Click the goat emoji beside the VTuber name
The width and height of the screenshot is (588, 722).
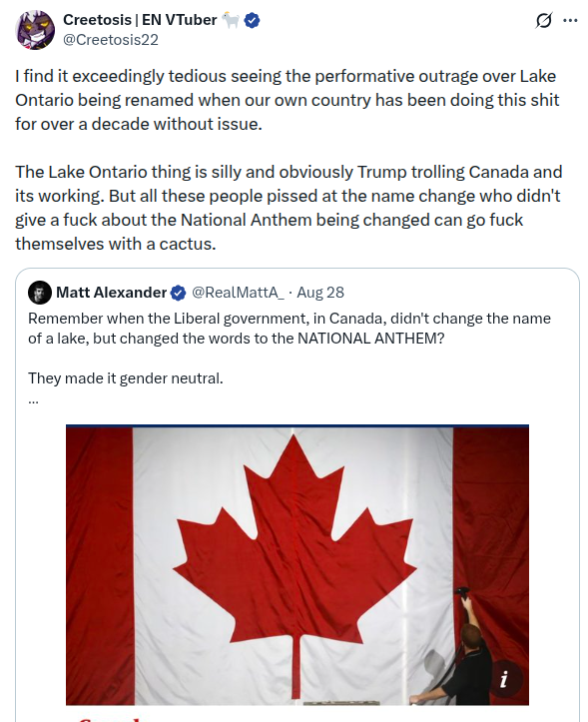pyautogui.click(x=231, y=20)
